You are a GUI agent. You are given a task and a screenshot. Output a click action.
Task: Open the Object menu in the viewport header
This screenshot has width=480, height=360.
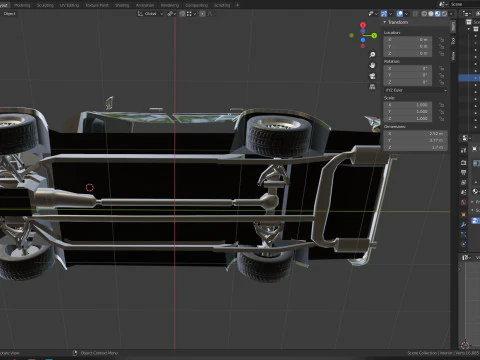pos(9,14)
